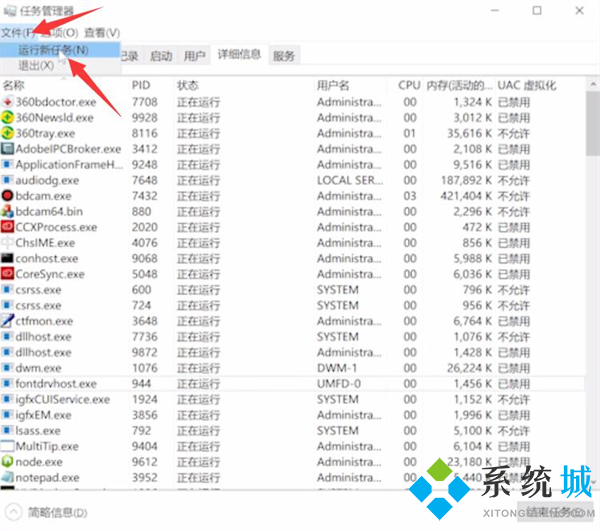This screenshot has width=600, height=531.
Task: Click the scrollbar up arrow
Action: pyautogui.click(x=593, y=84)
